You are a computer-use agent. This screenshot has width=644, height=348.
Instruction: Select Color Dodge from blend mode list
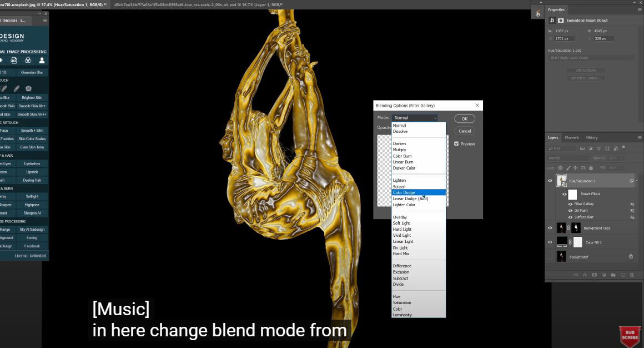pos(404,192)
